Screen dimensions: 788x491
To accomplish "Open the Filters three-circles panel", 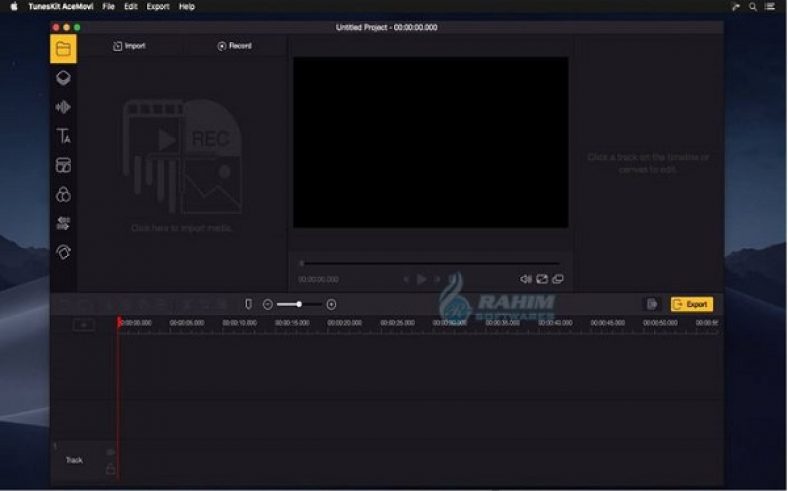I will 63,194.
